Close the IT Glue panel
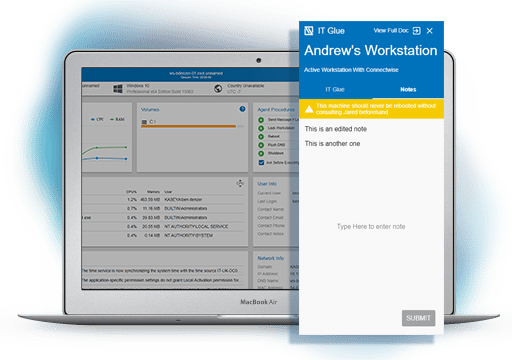Image resolution: width=512 pixels, height=360 pixels. coord(430,31)
